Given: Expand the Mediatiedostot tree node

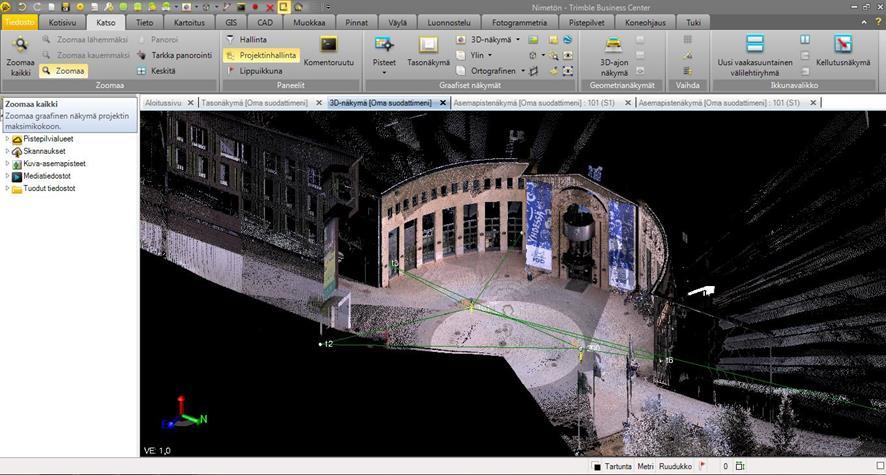Looking at the screenshot, I should click(7, 176).
